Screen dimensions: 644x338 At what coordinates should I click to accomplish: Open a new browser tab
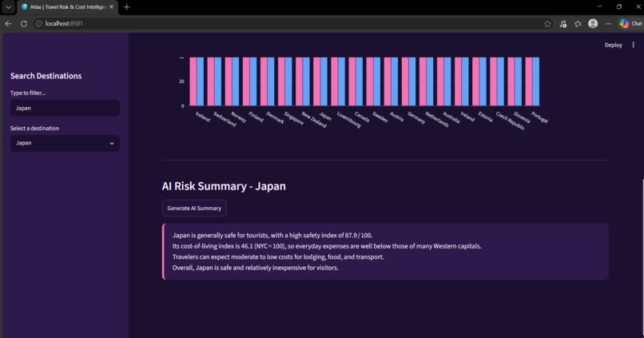click(x=126, y=7)
